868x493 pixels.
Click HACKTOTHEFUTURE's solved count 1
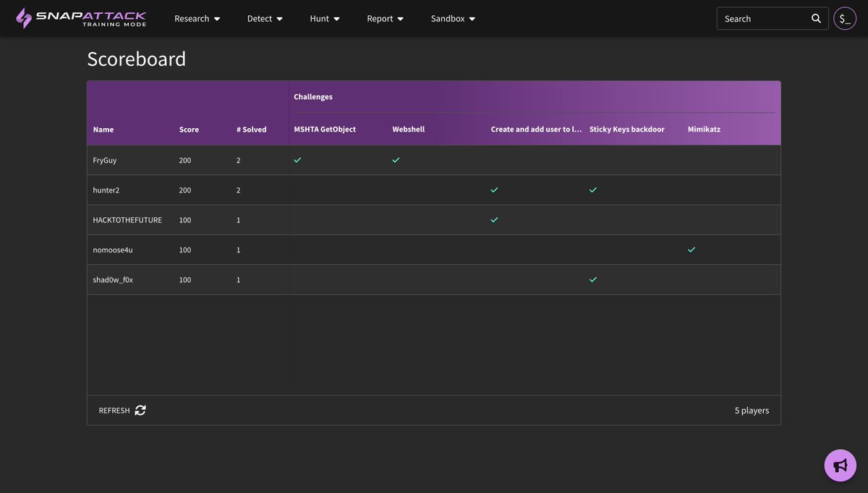[x=239, y=220]
